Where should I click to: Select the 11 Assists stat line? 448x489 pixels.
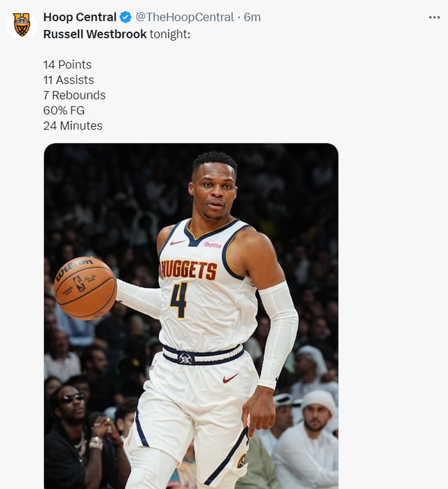coord(69,80)
